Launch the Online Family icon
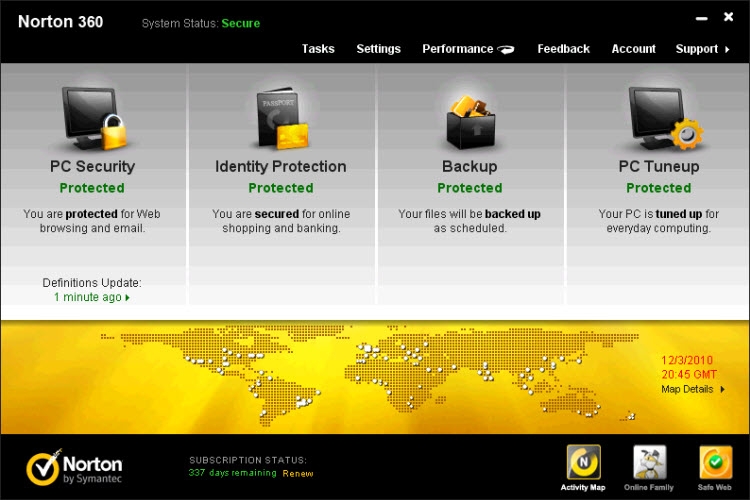The image size is (750, 500). pos(649,463)
